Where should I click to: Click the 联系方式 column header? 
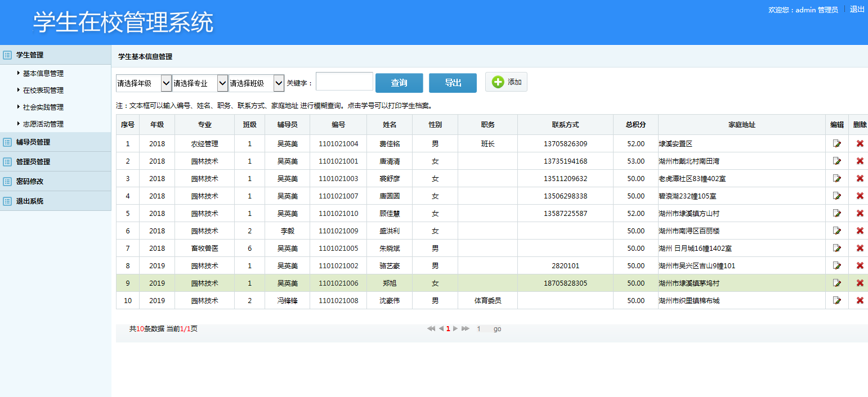click(565, 125)
